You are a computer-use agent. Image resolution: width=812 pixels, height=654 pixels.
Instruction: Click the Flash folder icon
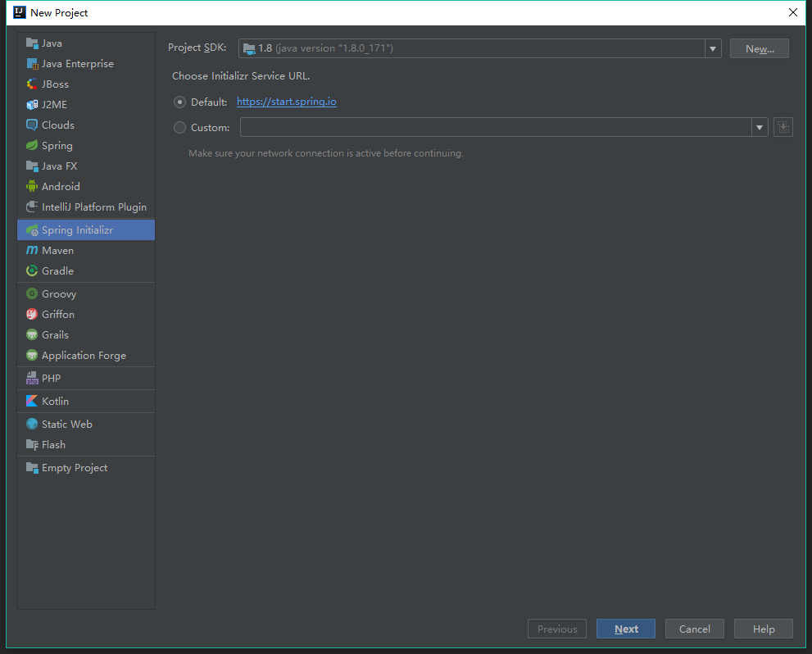pyautogui.click(x=32, y=445)
